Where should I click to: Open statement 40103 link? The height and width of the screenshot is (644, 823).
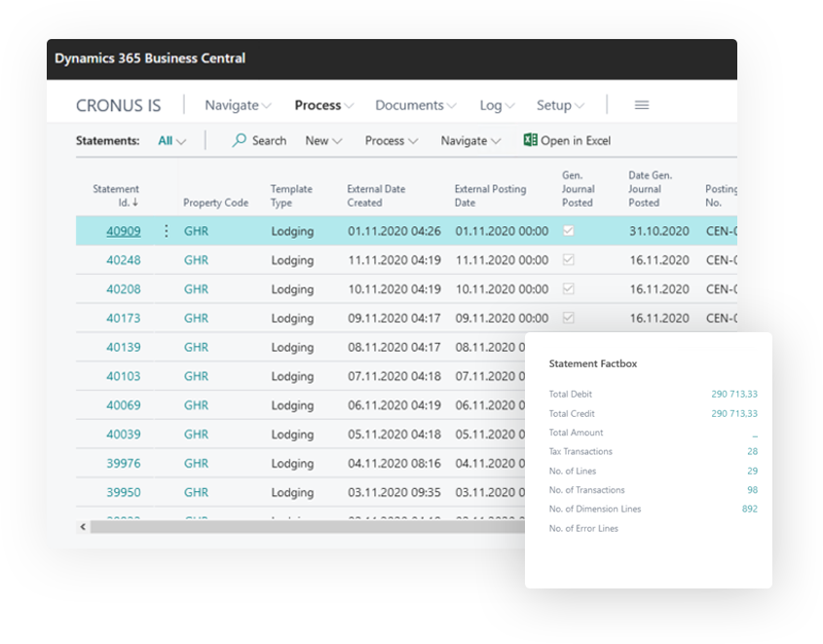pyautogui.click(x=124, y=376)
